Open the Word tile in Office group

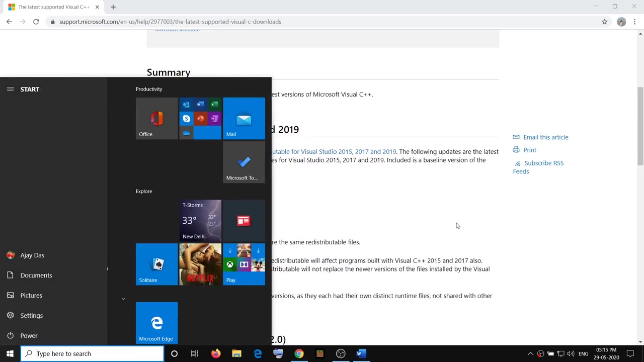pos(200,104)
